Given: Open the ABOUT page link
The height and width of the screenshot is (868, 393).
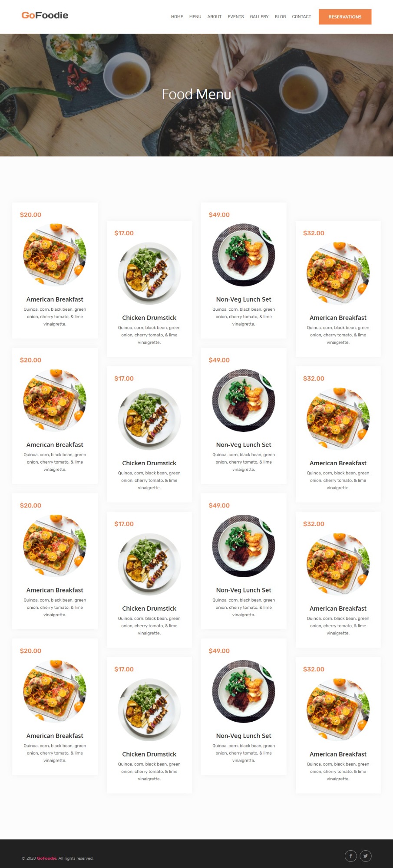Looking at the screenshot, I should 215,17.
